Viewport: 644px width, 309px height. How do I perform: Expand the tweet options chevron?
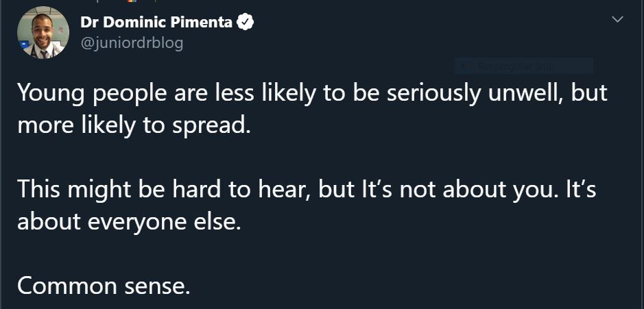tap(617, 20)
